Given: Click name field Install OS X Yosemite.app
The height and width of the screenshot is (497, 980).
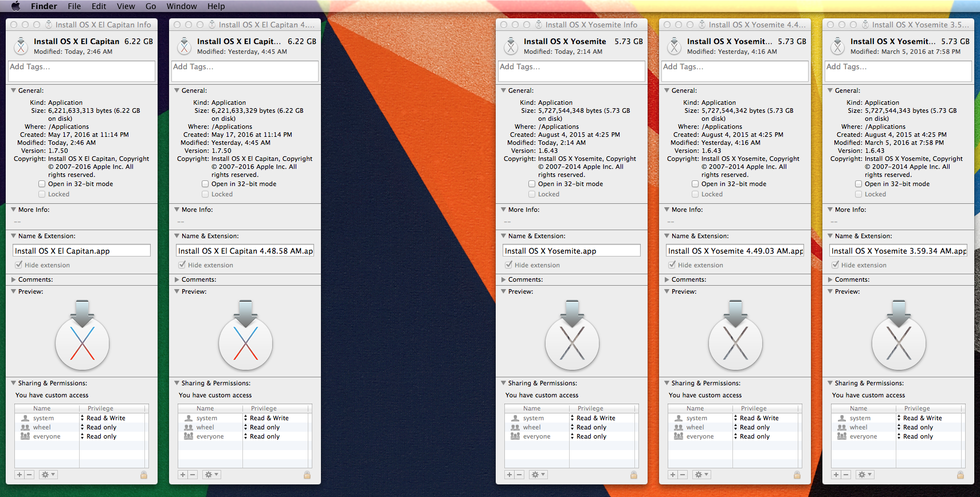Looking at the screenshot, I should pyautogui.click(x=571, y=251).
